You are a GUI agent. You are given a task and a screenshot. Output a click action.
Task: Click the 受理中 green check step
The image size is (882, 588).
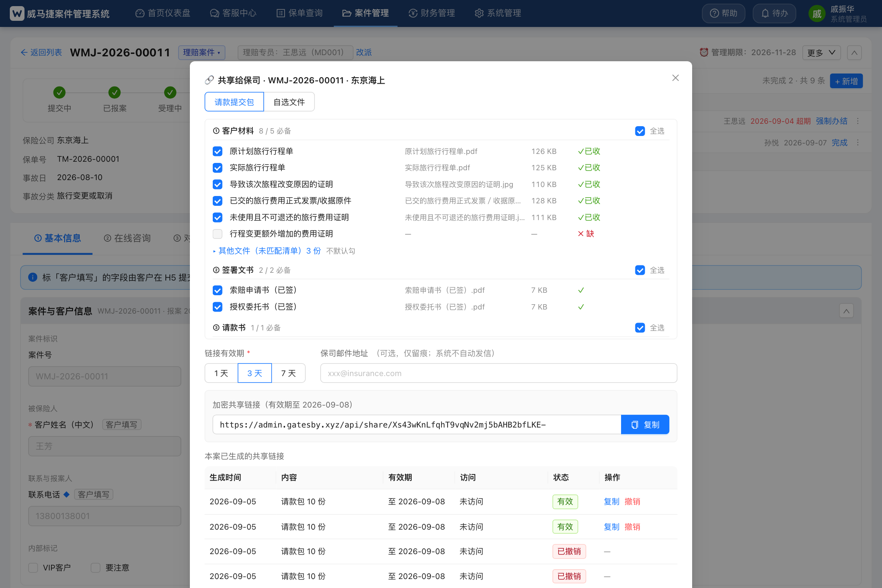click(x=170, y=93)
